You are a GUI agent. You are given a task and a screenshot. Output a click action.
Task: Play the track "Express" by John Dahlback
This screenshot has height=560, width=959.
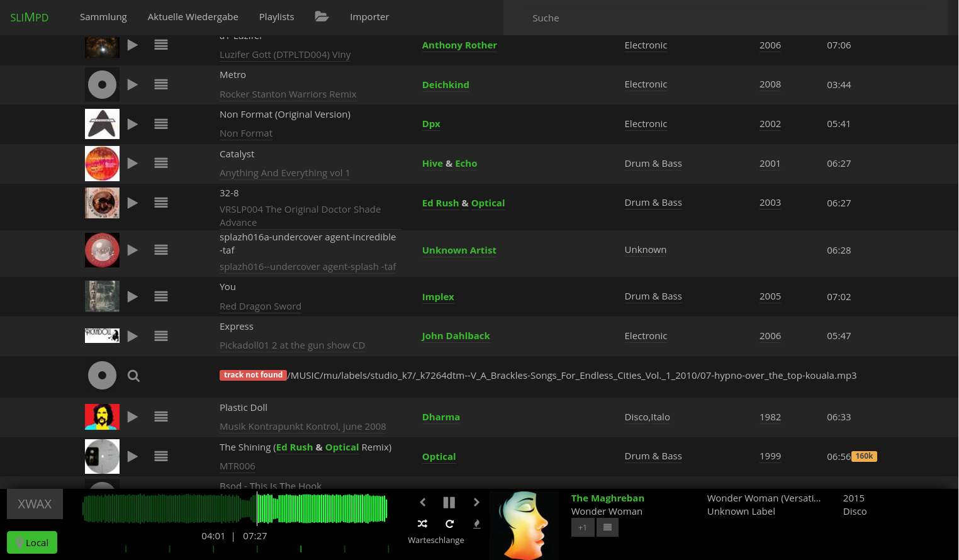click(x=133, y=337)
